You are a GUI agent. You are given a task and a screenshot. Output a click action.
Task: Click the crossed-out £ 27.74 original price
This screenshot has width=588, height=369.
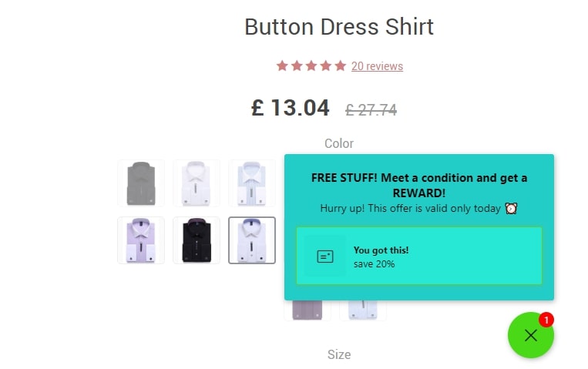371,109
